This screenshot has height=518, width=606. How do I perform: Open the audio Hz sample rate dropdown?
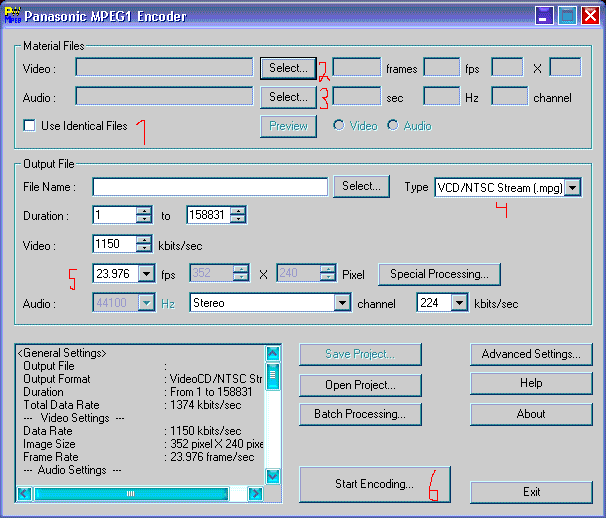point(146,303)
